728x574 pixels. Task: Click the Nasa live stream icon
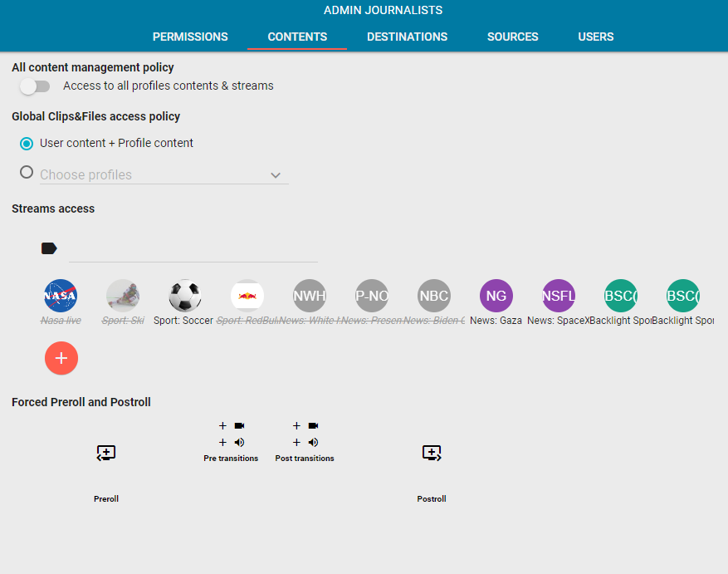61,296
